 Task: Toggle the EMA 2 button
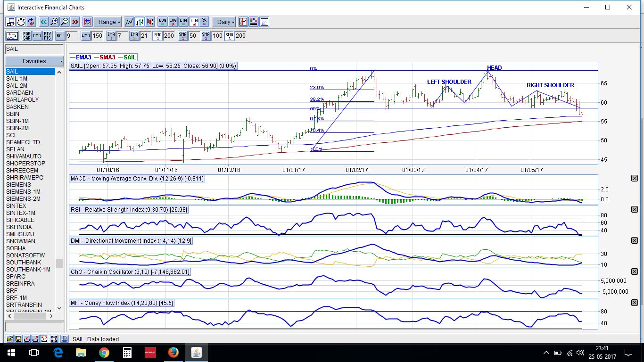(x=134, y=35)
